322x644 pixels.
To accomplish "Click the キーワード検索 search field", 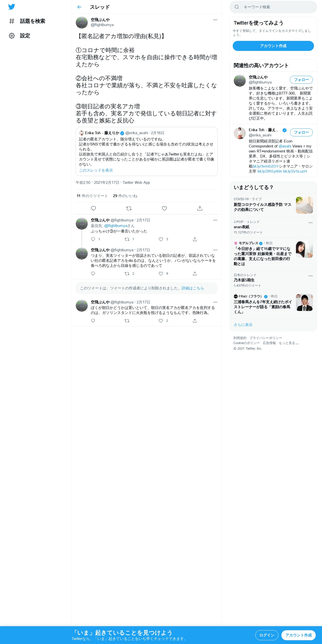I will pos(273,7).
